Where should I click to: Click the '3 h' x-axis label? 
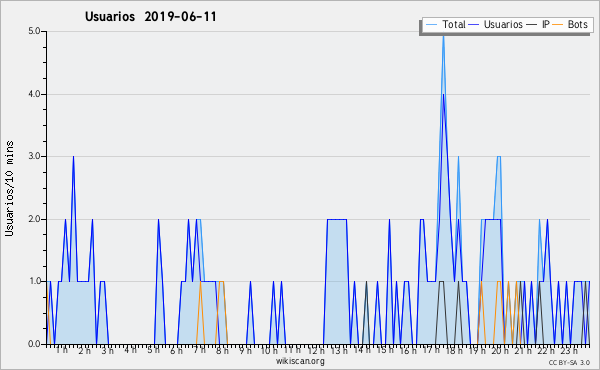(x=108, y=350)
